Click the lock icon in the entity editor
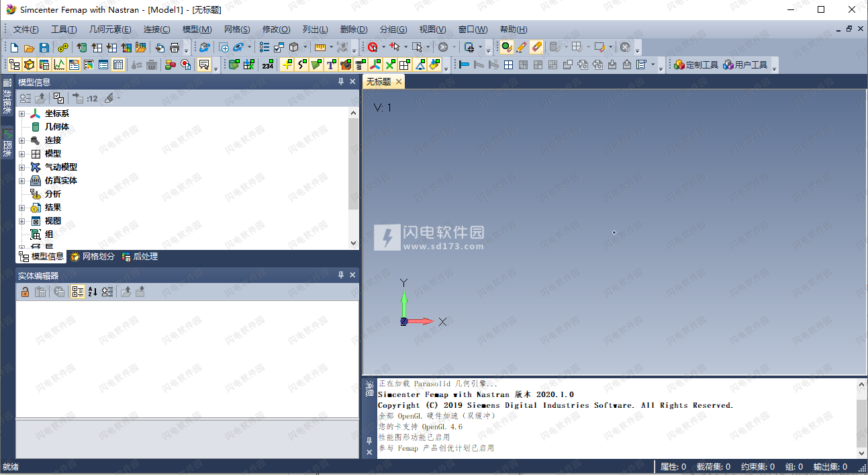 coord(25,292)
